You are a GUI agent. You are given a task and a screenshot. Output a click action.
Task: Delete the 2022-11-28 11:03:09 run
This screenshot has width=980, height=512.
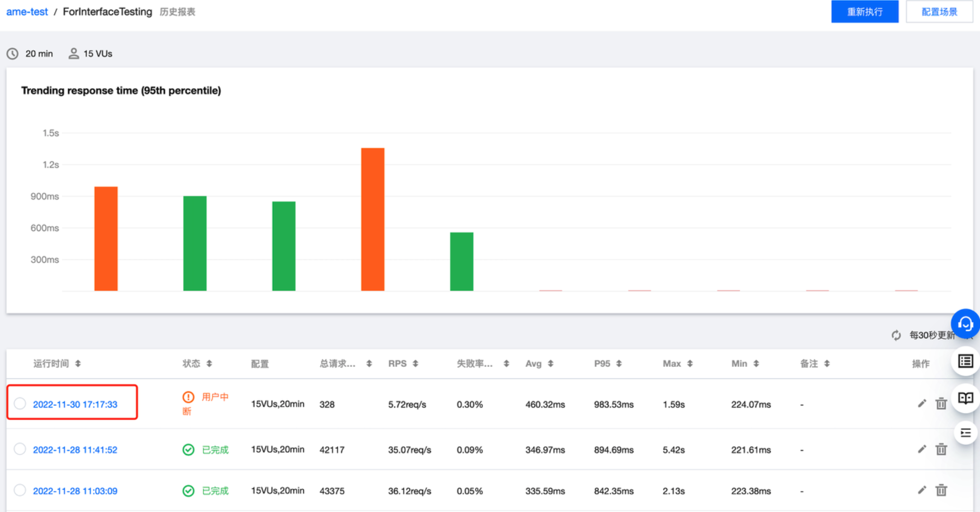point(941,491)
